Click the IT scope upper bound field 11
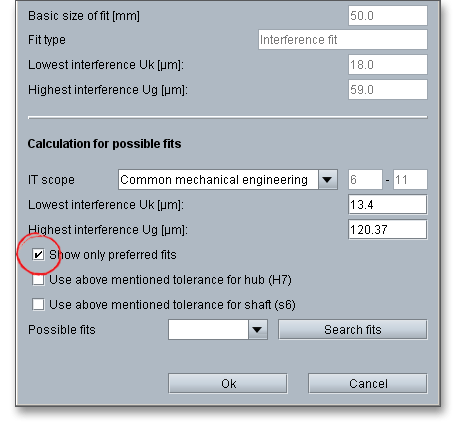 click(x=410, y=180)
